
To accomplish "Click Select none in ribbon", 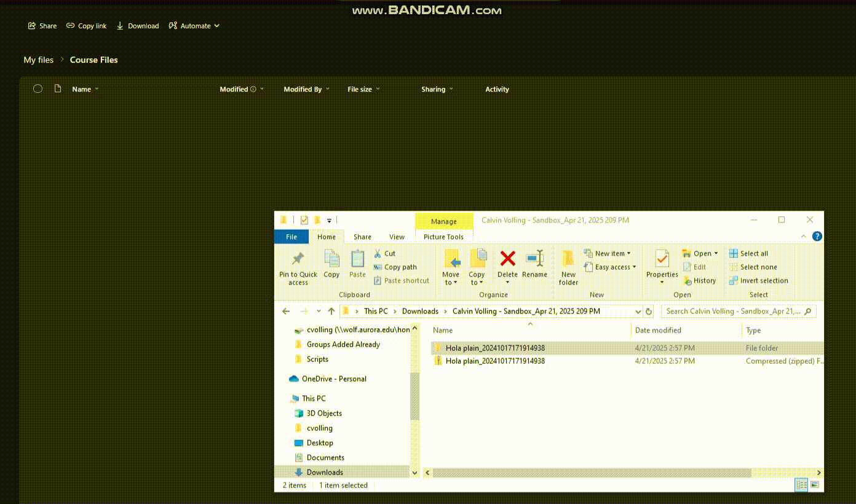I will click(753, 267).
